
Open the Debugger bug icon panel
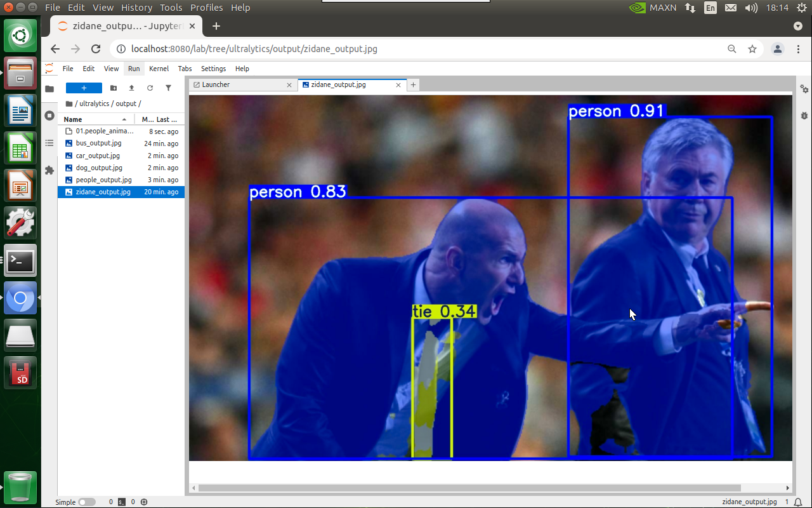(804, 116)
